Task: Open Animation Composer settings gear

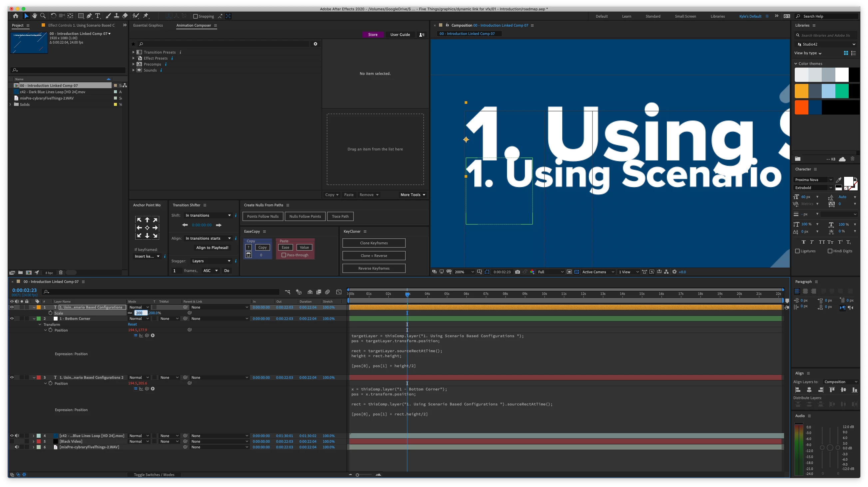Action: (315, 44)
